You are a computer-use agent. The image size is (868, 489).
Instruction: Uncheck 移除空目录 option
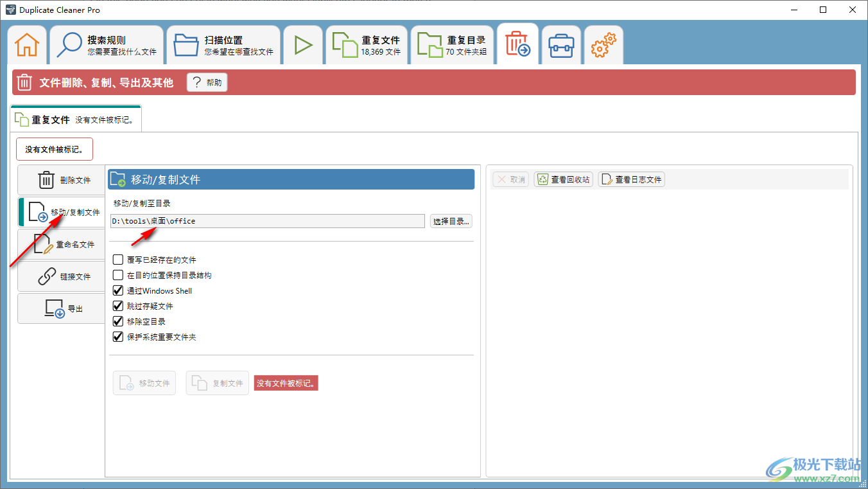pyautogui.click(x=118, y=321)
